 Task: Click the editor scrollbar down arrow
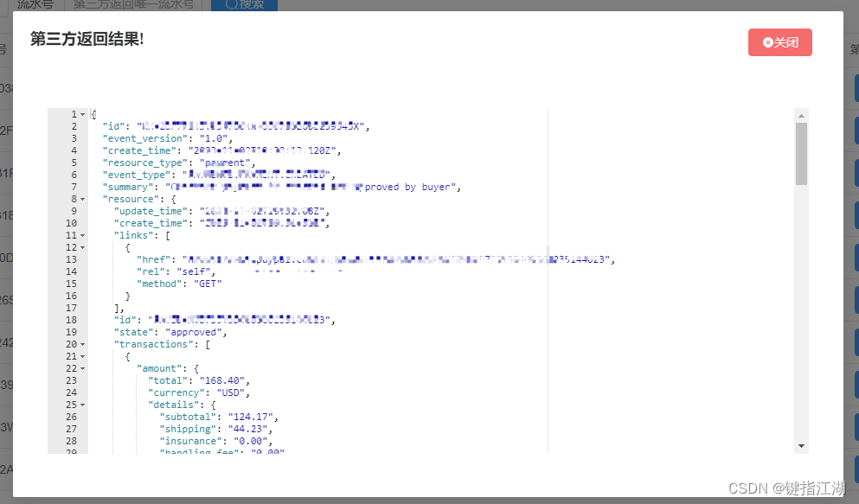pyautogui.click(x=802, y=446)
